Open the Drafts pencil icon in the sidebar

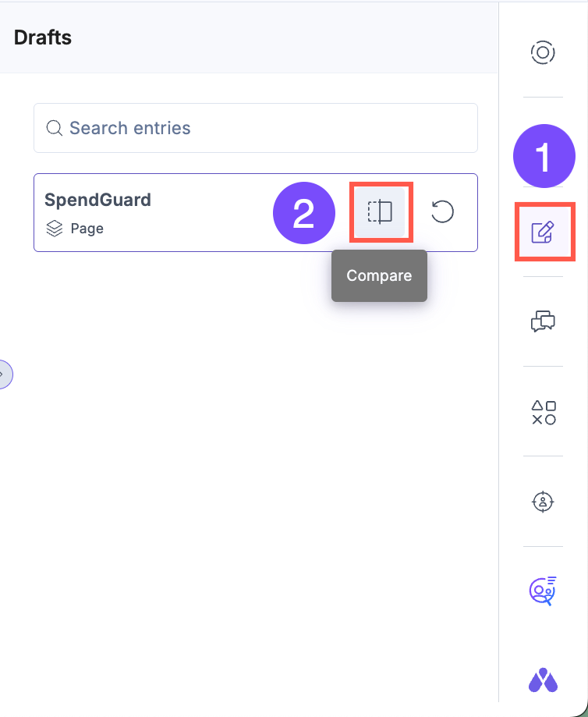click(543, 232)
